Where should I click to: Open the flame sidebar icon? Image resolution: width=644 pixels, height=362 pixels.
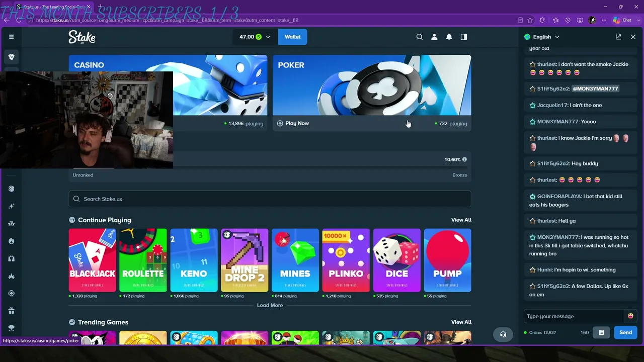coord(11,241)
